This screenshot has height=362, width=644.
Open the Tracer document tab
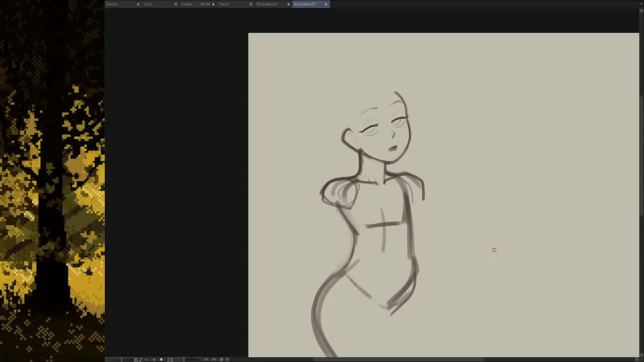click(224, 4)
